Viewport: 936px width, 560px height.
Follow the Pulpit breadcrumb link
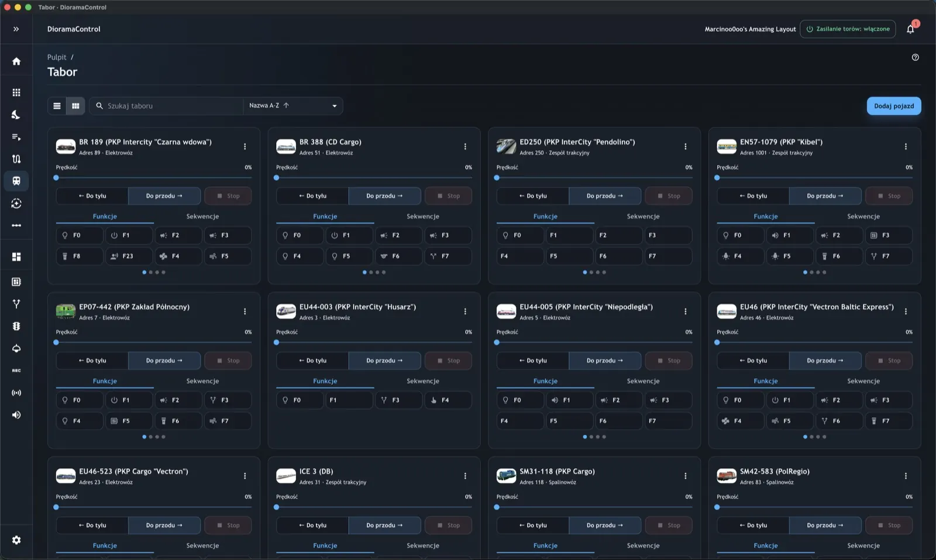[x=57, y=57]
